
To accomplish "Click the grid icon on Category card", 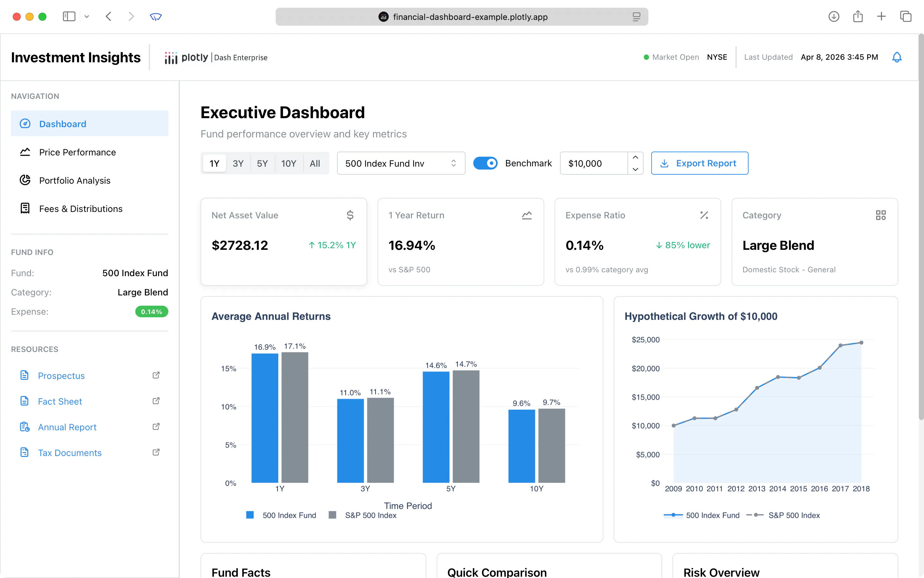I will point(881,215).
